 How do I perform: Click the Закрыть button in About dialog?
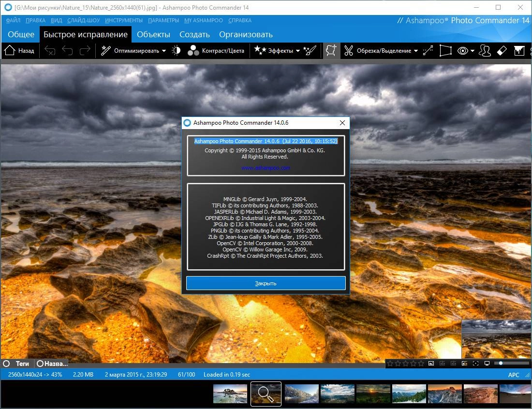(266, 283)
